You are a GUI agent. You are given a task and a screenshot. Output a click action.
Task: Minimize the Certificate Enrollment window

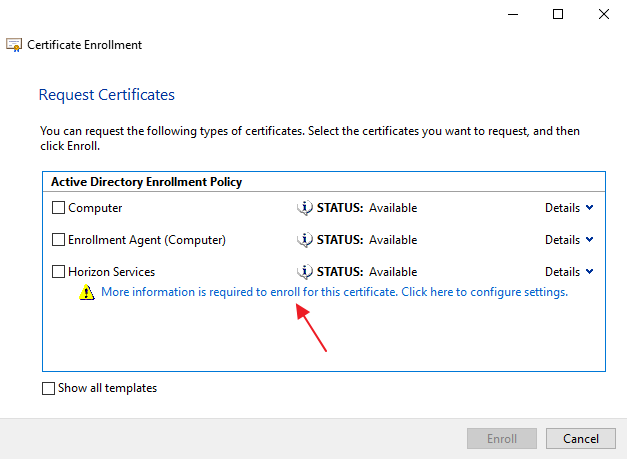512,14
